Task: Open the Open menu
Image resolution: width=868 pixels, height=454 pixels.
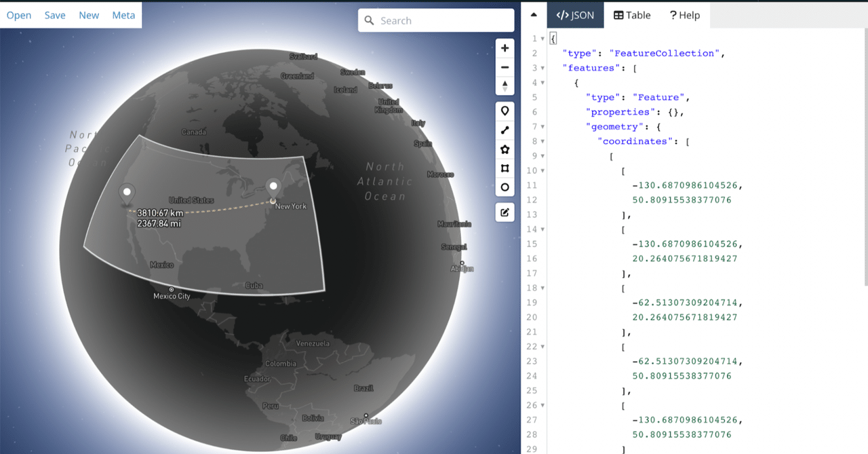Action: (18, 14)
